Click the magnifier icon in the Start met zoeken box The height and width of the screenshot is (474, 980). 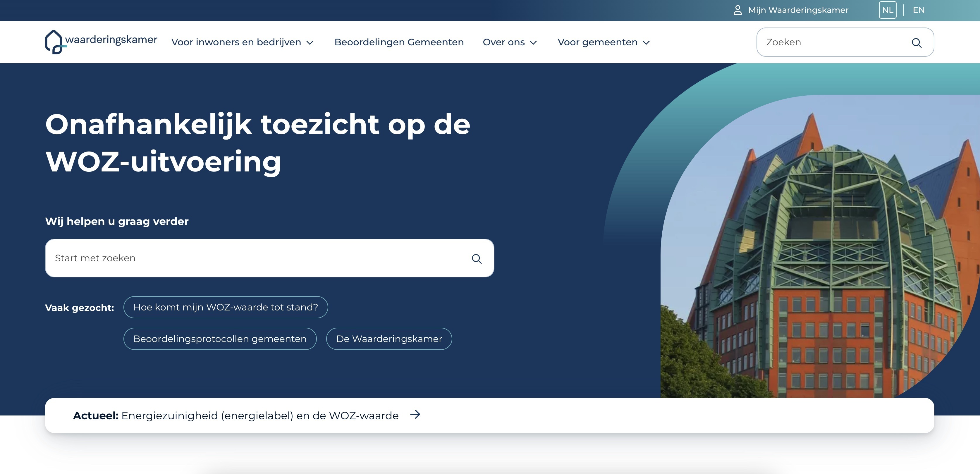point(477,259)
